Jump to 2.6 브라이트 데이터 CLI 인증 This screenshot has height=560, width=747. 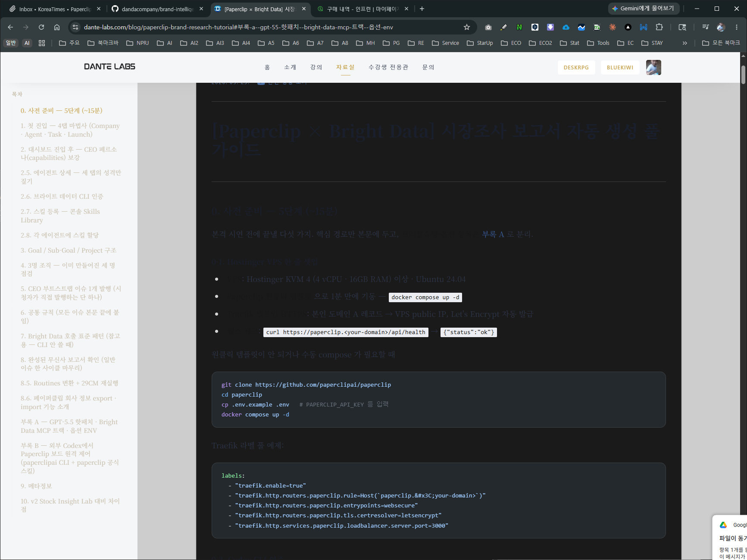62,197
